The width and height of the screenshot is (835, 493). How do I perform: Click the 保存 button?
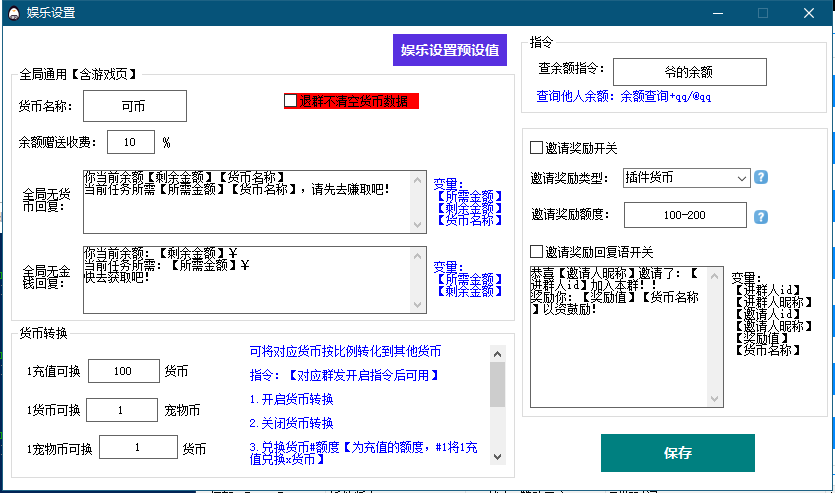[677, 453]
